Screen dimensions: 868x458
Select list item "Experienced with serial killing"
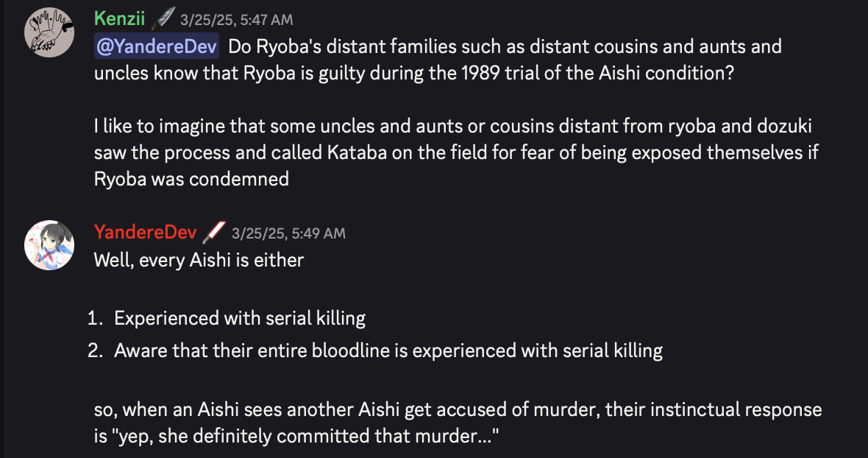click(x=240, y=318)
